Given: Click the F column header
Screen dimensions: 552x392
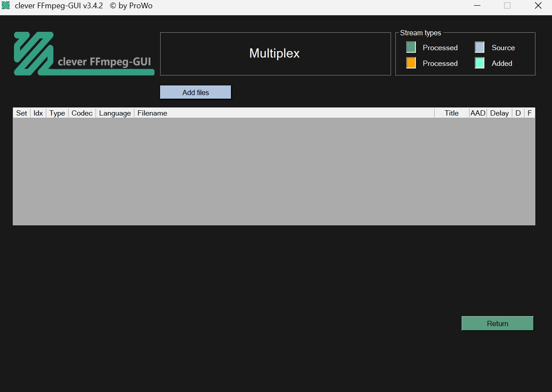Looking at the screenshot, I should click(529, 113).
